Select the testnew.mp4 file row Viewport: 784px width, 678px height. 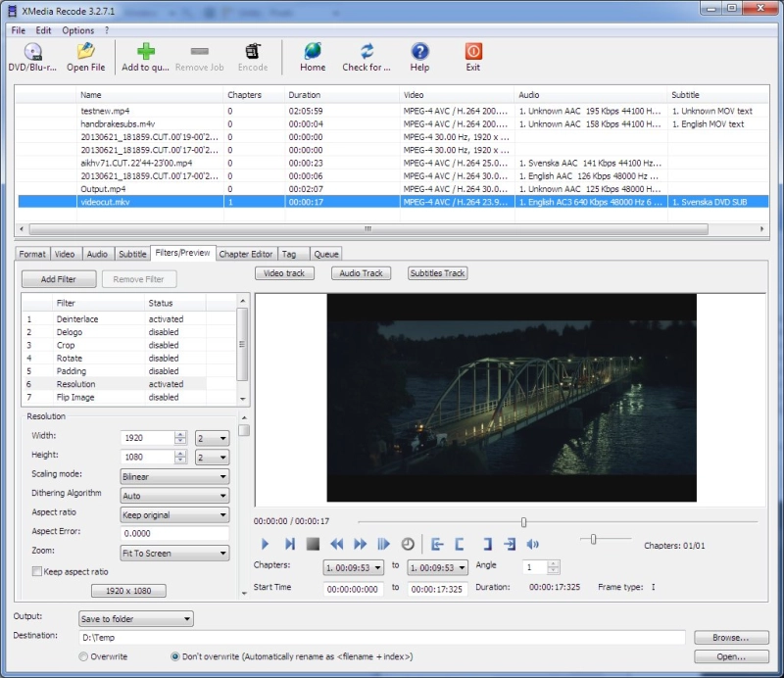tap(393, 111)
